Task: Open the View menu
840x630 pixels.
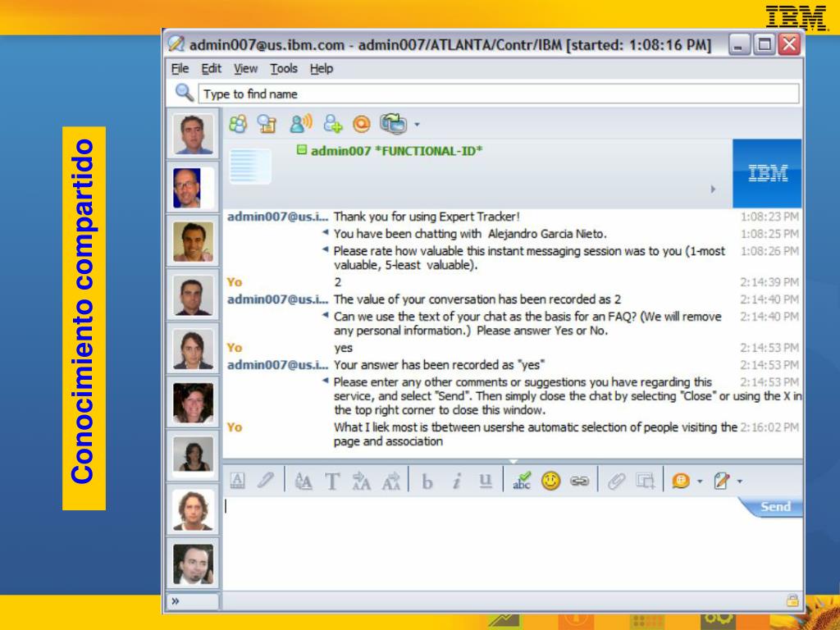Action: pyautogui.click(x=245, y=69)
